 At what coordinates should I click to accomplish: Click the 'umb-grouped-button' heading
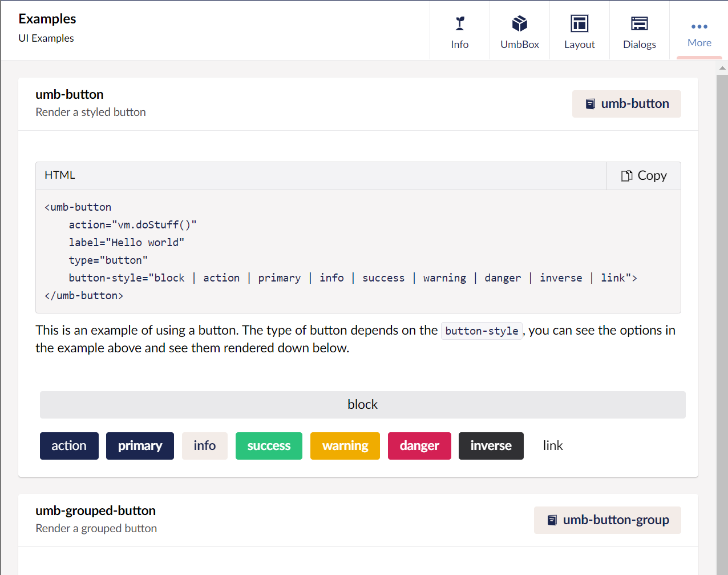coord(95,510)
